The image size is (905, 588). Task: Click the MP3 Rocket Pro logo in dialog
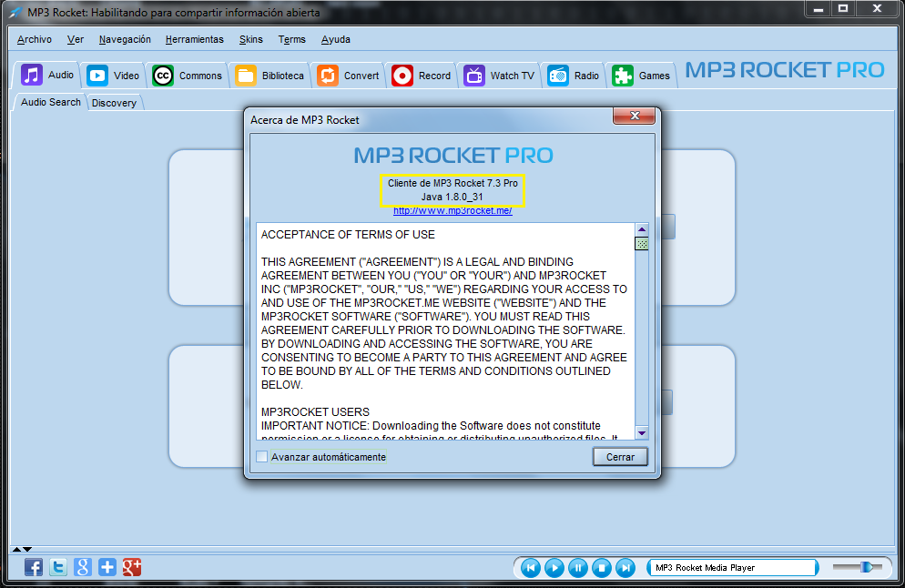pos(453,156)
